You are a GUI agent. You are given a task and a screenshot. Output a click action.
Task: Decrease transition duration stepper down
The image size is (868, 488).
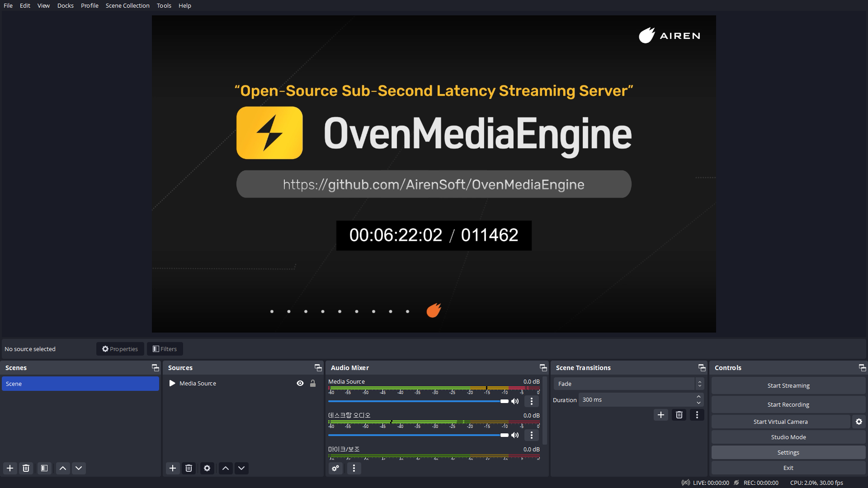699,403
